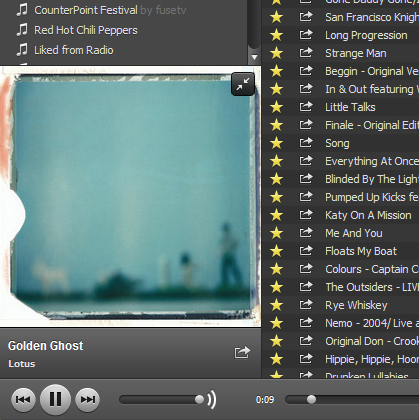Screen dimensions: 419x420
Task: Share the Strange Man track
Action: pyautogui.click(x=306, y=52)
